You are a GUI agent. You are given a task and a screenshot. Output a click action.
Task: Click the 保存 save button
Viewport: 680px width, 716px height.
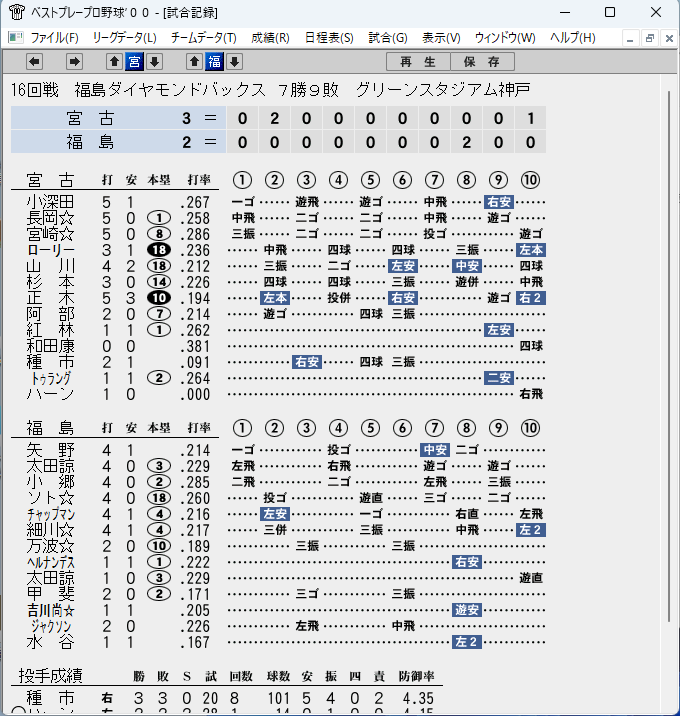coord(483,62)
